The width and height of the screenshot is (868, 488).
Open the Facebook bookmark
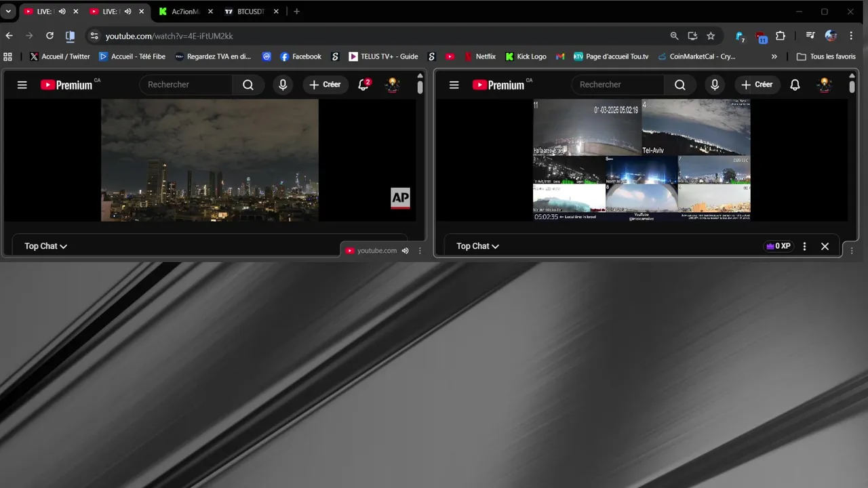tap(300, 56)
